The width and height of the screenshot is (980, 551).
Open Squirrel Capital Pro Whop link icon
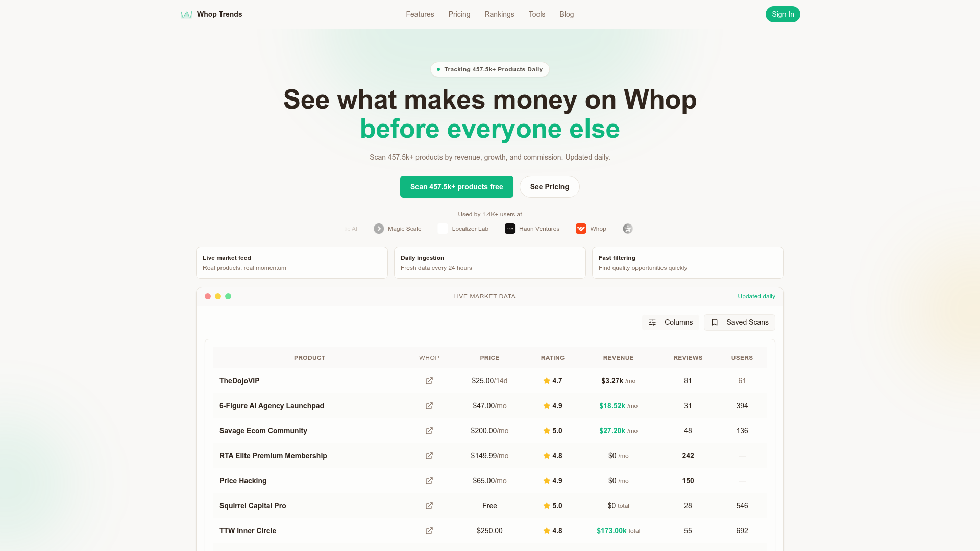point(429,506)
